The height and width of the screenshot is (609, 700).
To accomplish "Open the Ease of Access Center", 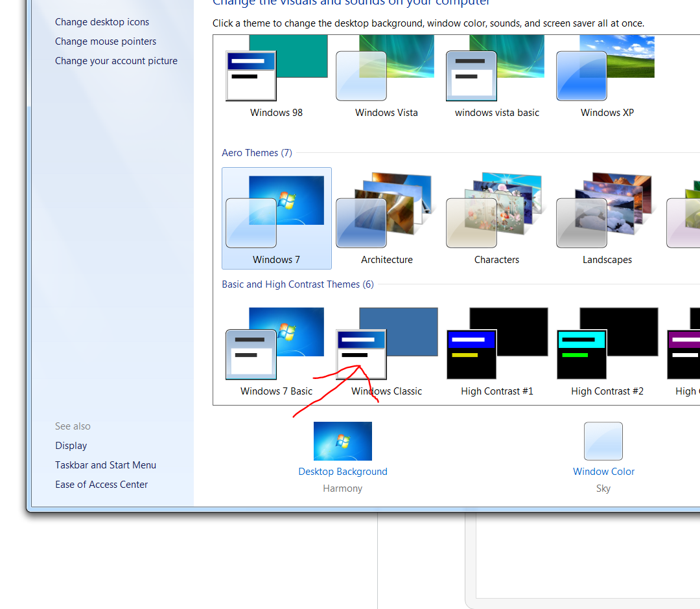I will click(101, 484).
